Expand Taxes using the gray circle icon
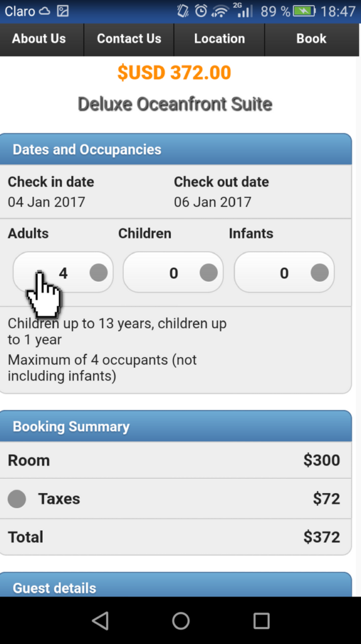This screenshot has width=361, height=644. pyautogui.click(x=17, y=499)
